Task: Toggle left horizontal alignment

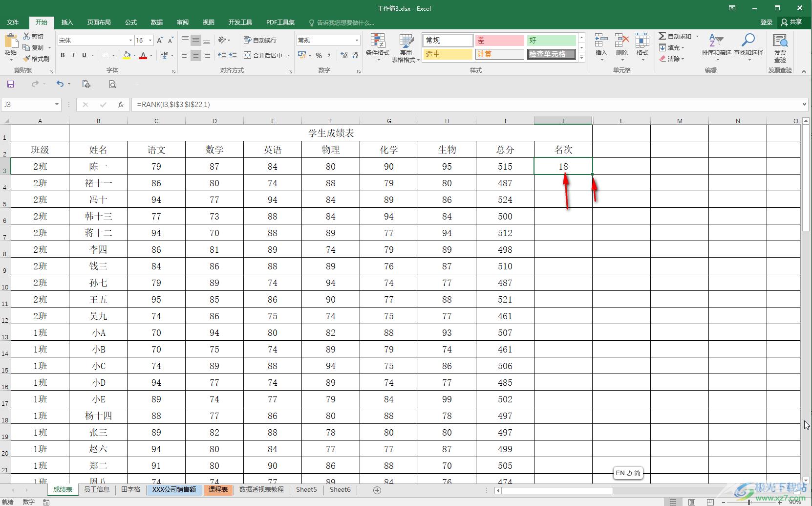Action: pos(185,56)
